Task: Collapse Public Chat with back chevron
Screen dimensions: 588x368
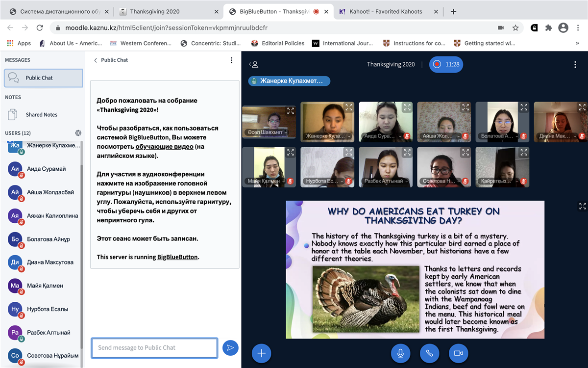Action: coord(96,60)
